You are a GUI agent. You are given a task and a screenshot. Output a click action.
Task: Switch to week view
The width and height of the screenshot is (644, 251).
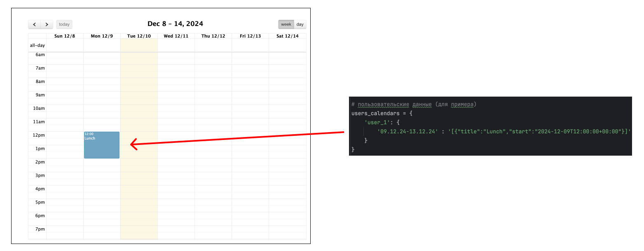point(286,24)
